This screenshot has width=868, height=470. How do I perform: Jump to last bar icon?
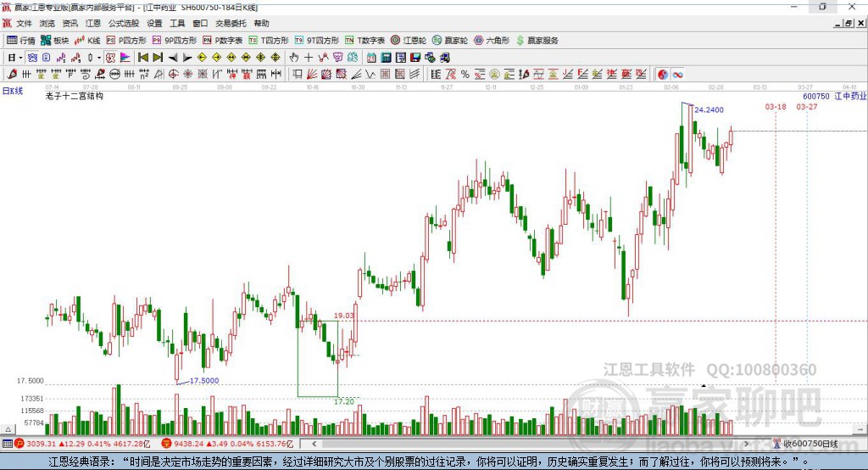[158, 58]
